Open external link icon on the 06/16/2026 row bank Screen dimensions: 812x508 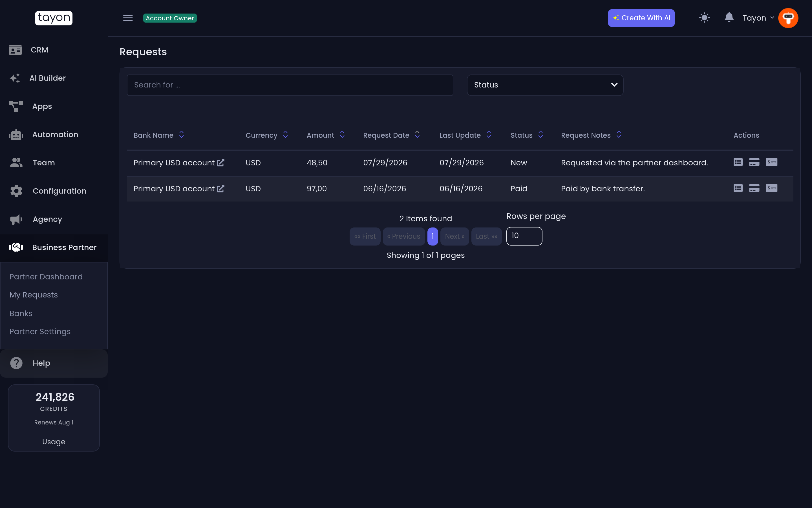pos(220,189)
